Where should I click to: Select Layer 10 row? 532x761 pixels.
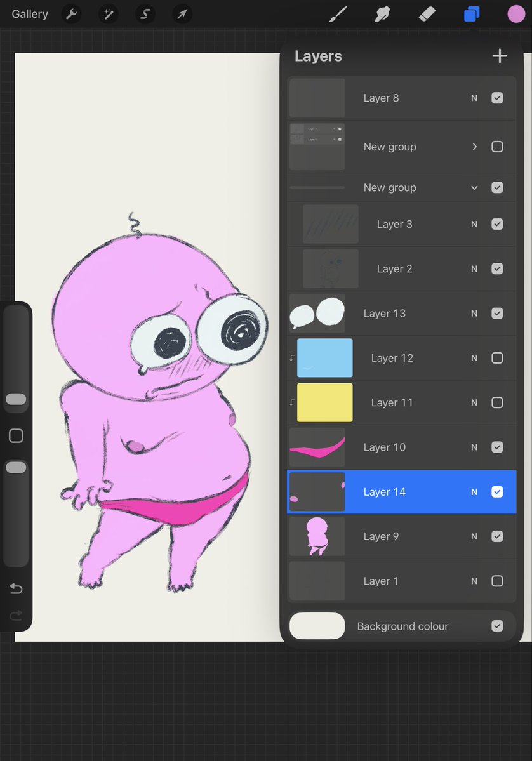point(401,447)
